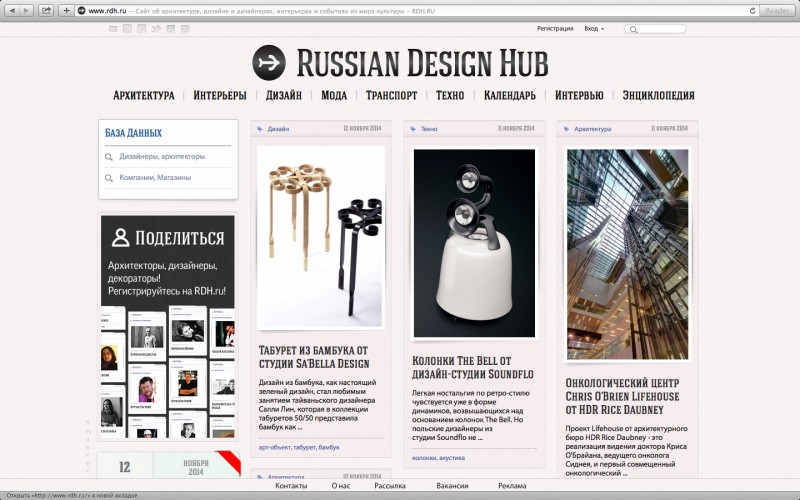Screen dimensions: 800x500
Task: Open the RSS feed icon
Action: pos(128,29)
